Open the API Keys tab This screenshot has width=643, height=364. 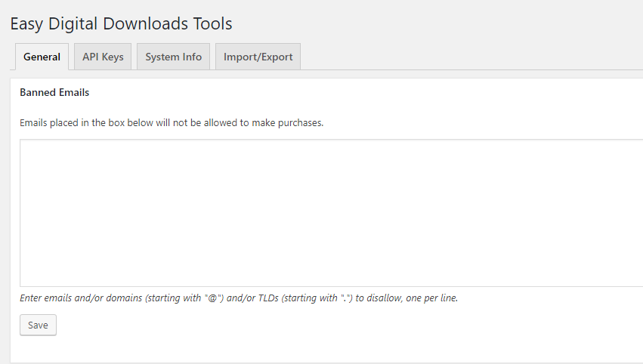tap(103, 57)
